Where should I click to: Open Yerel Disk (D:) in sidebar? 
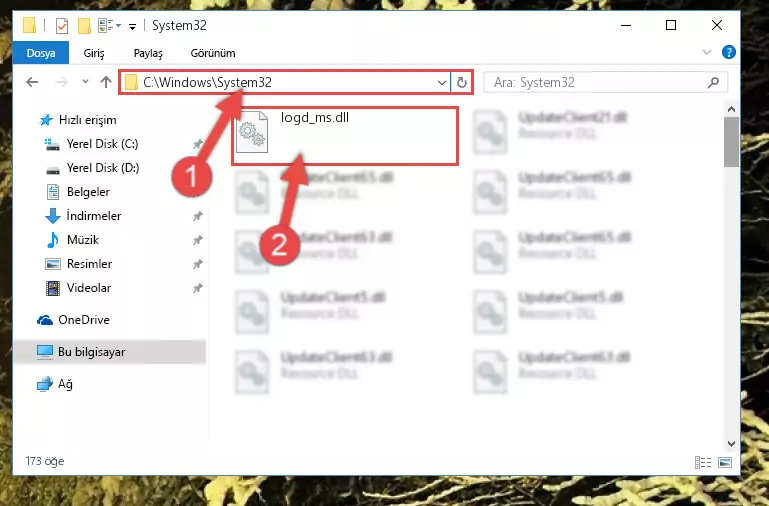click(103, 168)
